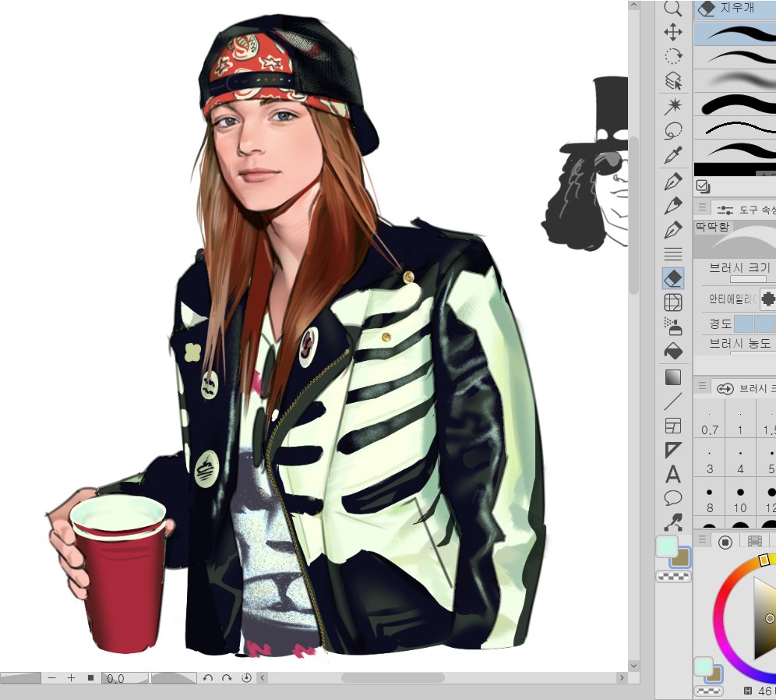Image resolution: width=776 pixels, height=700 pixels.
Task: Select toolbar main color mint swatch
Action: (666, 546)
